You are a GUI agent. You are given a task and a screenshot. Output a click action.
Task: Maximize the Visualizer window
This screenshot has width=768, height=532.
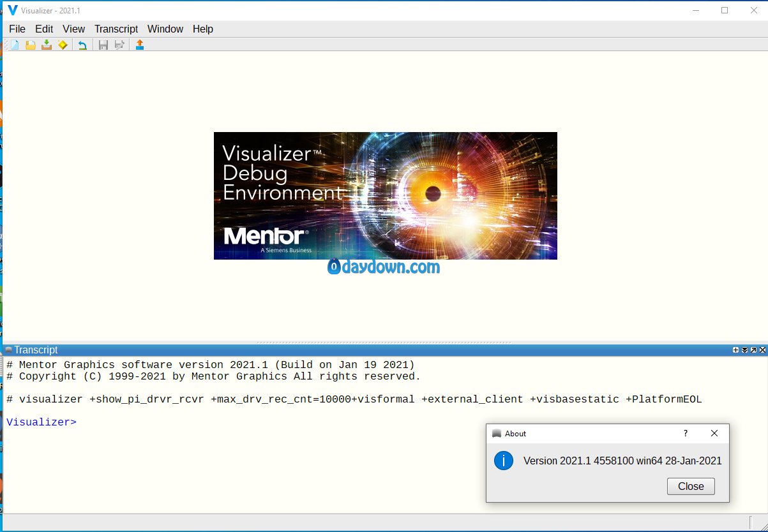tap(725, 10)
